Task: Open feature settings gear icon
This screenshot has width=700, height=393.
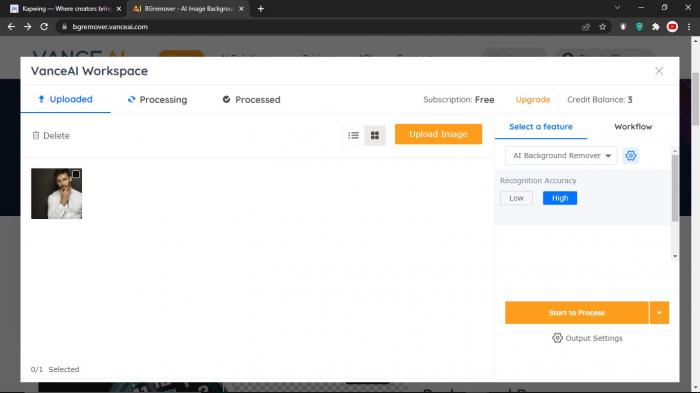Action: 630,155
